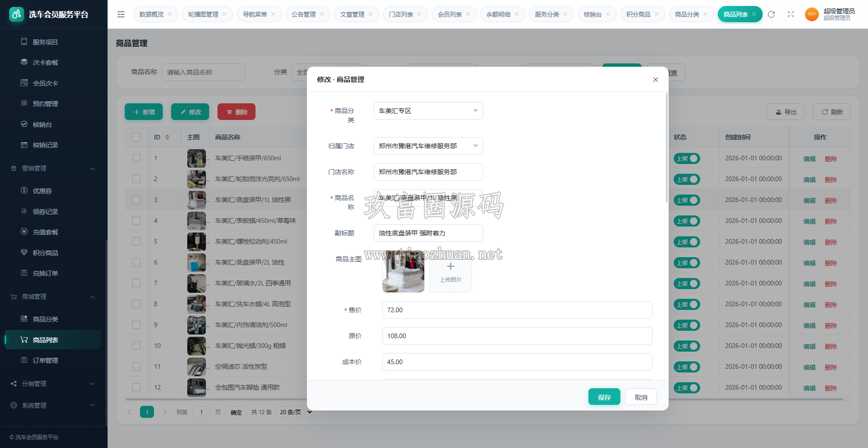This screenshot has width=868, height=448.
Task: Close the 商品列表 tab with its X icon
Action: [x=754, y=14]
